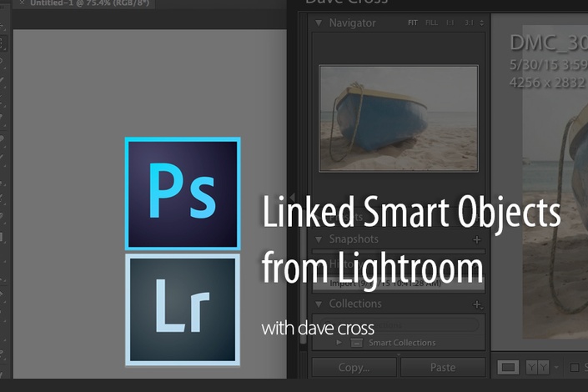Open the Navigator zoom ratio stepper arrows
The height and width of the screenshot is (392, 588).
tap(481, 23)
